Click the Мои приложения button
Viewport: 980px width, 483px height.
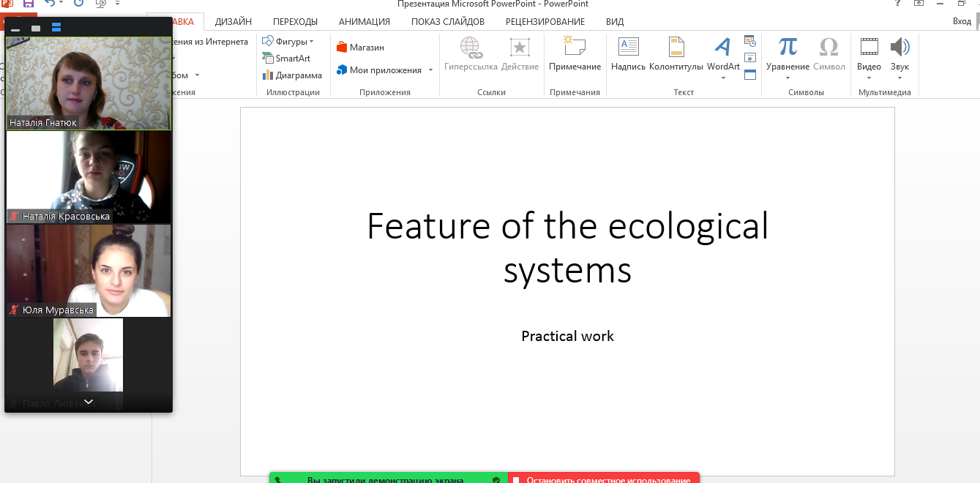[x=379, y=70]
